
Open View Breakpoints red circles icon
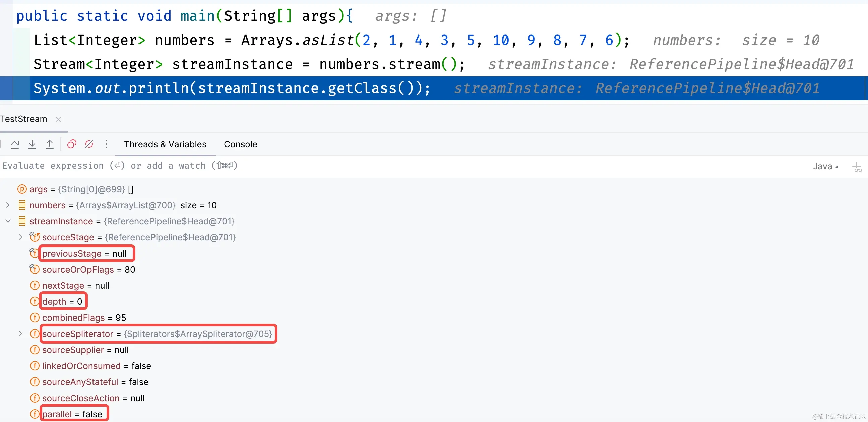[72, 144]
